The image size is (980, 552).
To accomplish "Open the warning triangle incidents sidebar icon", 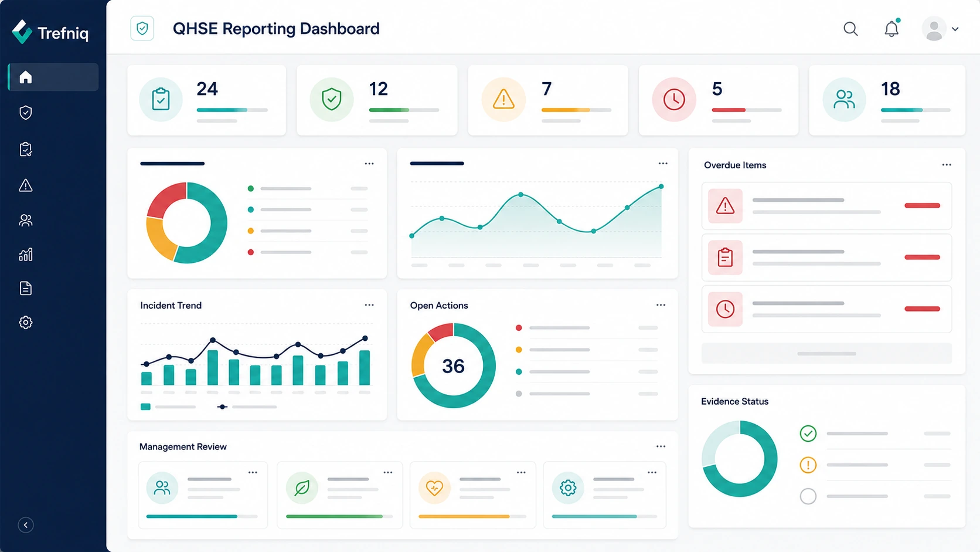I will pos(26,185).
